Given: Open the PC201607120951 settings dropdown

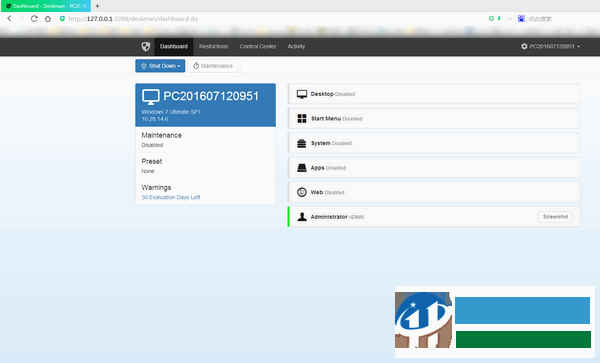Looking at the screenshot, I should 551,47.
